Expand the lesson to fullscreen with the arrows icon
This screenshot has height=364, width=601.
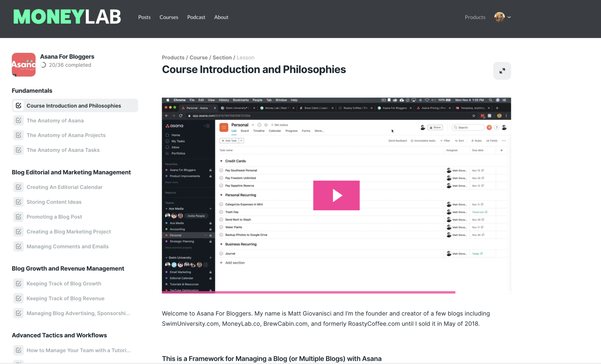click(502, 71)
